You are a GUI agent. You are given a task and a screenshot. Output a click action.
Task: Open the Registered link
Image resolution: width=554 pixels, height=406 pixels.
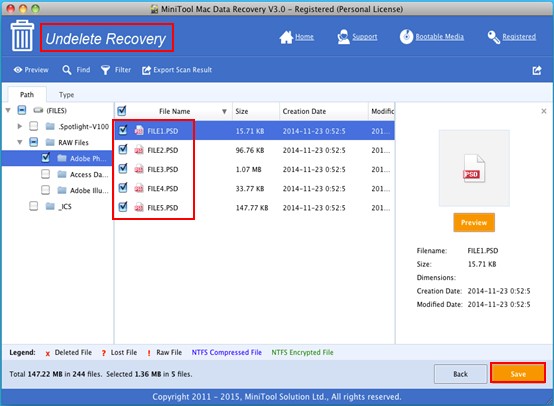(519, 37)
